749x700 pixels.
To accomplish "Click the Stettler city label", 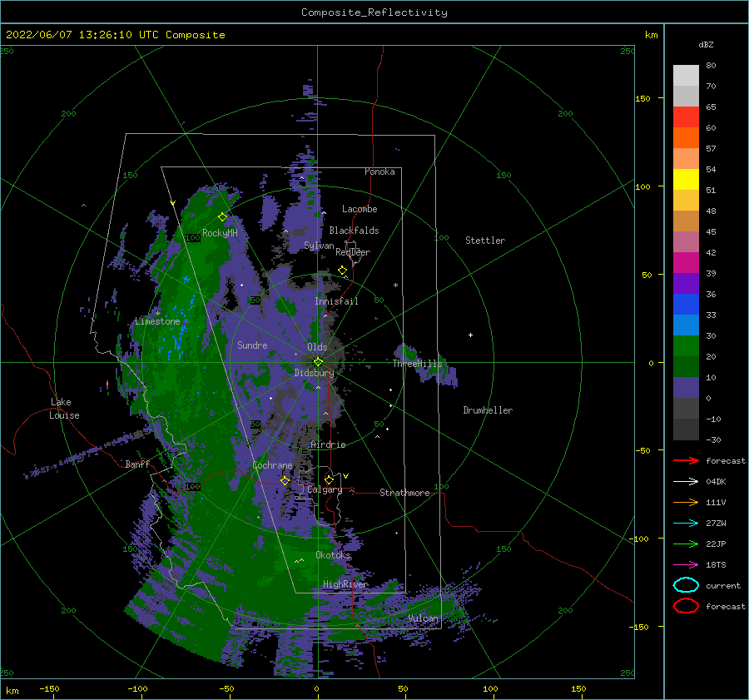I will pos(485,241).
